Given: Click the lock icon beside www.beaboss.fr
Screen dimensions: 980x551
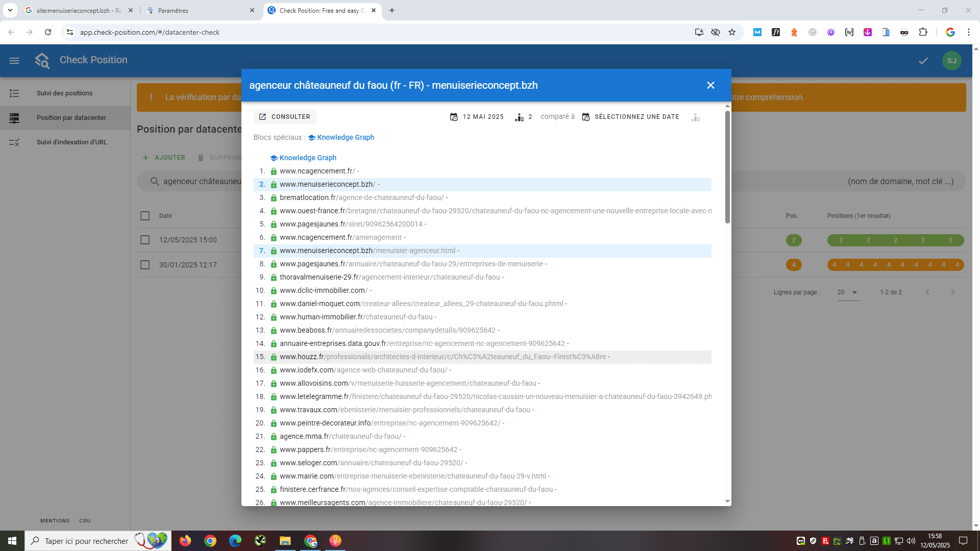Looking at the screenshot, I should pos(274,330).
